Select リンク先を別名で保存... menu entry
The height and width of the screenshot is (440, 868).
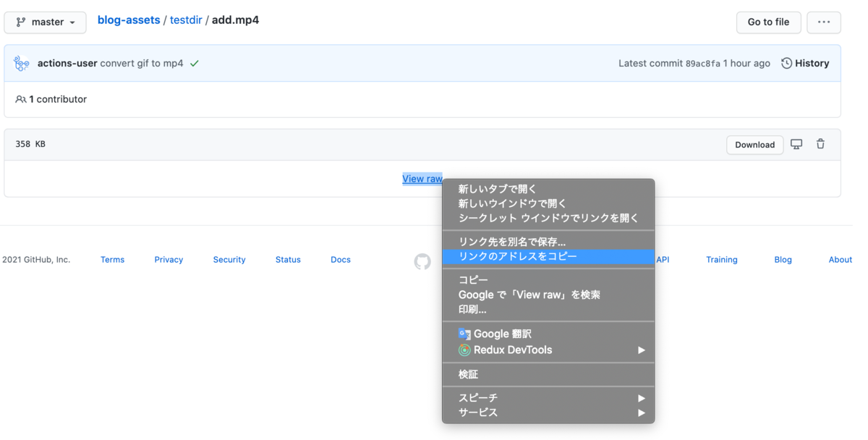(548, 242)
